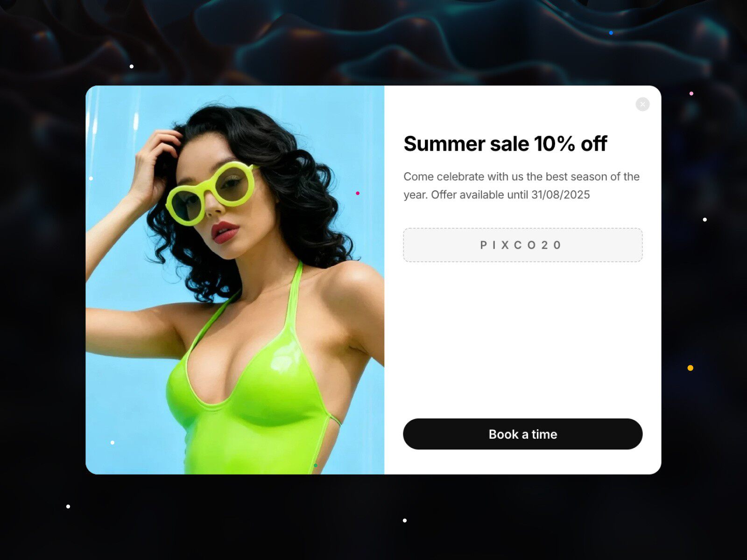Click the Come celebrate with us description
747x560 pixels.
click(521, 186)
